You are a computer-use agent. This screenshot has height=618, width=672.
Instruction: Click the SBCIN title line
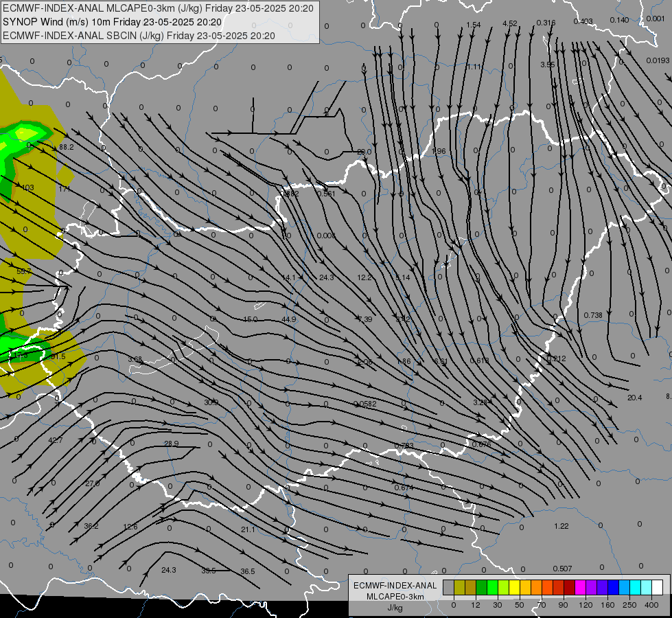coord(139,36)
